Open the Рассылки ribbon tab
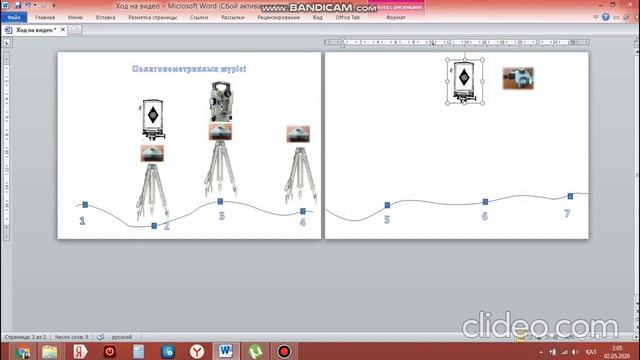This screenshot has height=360, width=640. click(233, 18)
